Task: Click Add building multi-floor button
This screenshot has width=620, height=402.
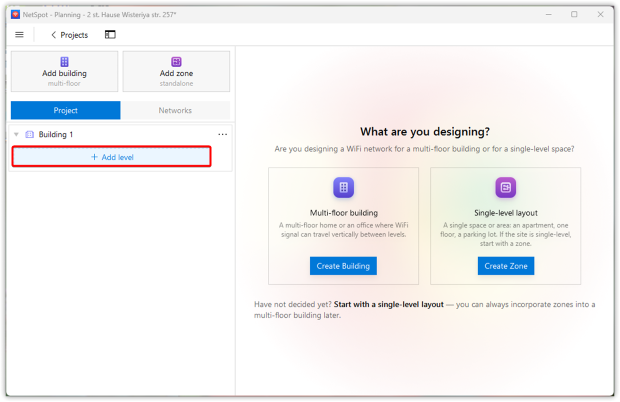Action: [64, 72]
